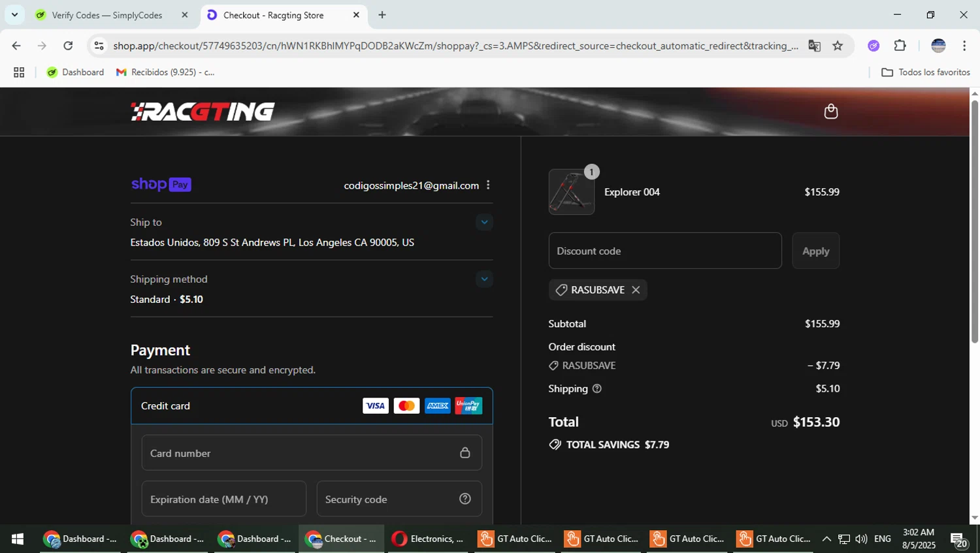The image size is (980, 553).
Task: Go back to previous page
Action: click(16, 46)
